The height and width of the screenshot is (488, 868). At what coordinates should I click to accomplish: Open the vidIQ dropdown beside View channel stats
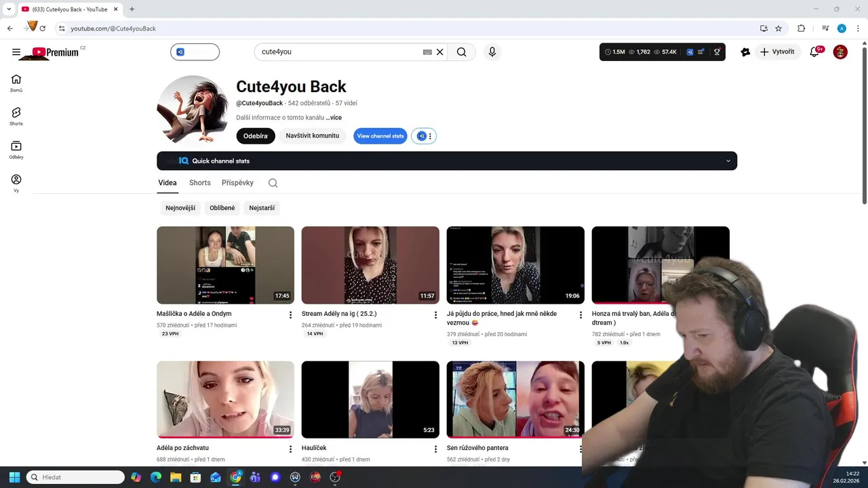pos(424,136)
